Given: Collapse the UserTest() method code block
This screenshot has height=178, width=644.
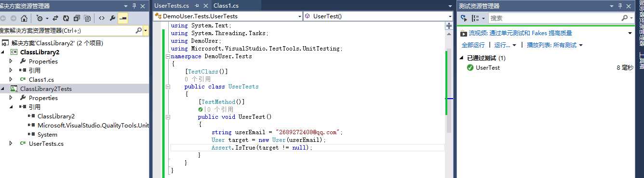Looking at the screenshot, I should tap(168, 117).
